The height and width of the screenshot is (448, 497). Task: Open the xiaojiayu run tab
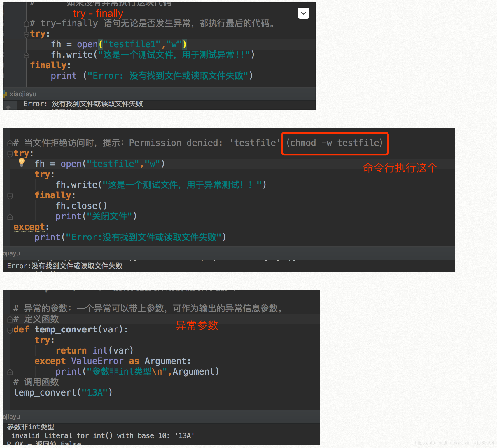click(23, 94)
